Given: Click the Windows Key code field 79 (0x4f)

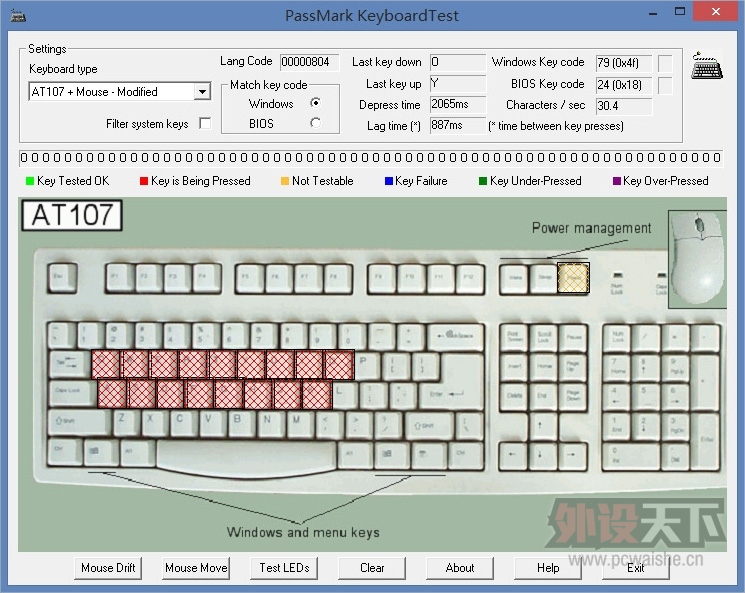Looking at the screenshot, I should tap(624, 63).
